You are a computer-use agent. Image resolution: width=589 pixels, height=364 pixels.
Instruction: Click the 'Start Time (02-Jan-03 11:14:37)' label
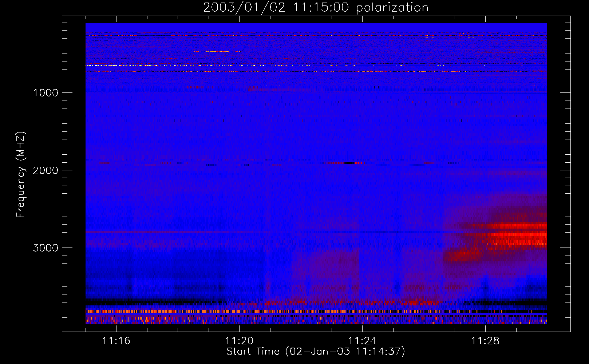pos(316,352)
